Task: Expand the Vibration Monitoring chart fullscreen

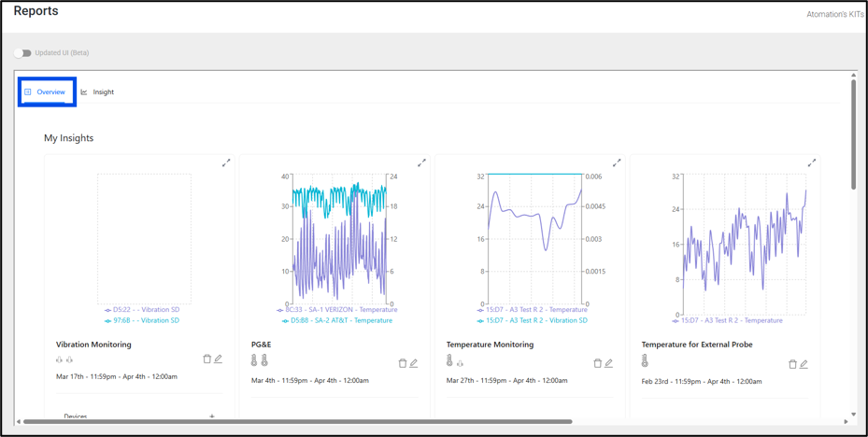Action: (226, 162)
